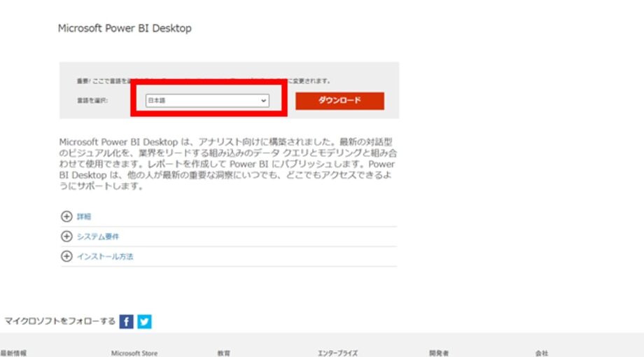Expand the システム要件 section plus icon
The width and height of the screenshot is (644, 357).
coord(66,236)
